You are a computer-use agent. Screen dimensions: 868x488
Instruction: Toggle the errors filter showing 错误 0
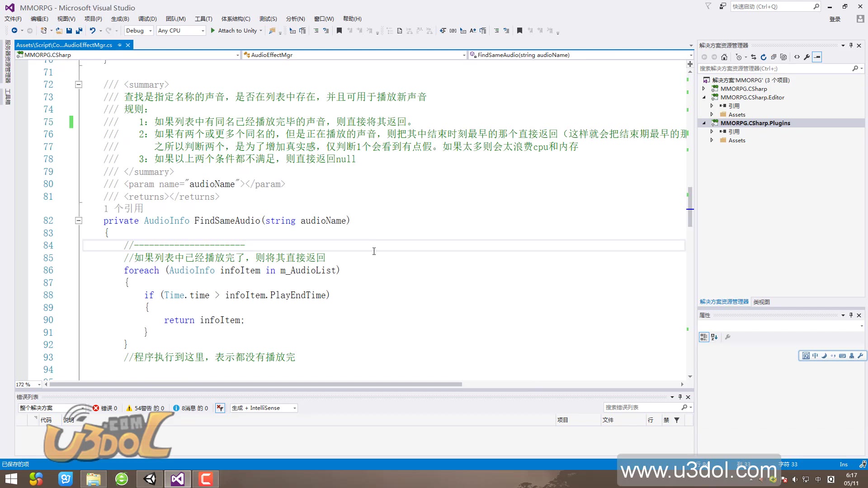pos(106,408)
